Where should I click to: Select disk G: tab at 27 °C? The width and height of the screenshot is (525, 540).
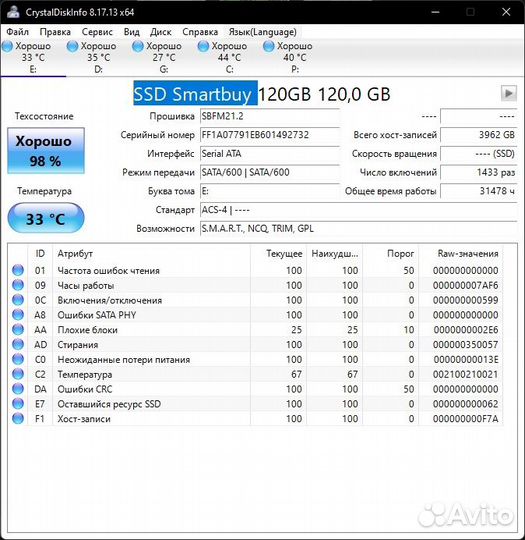click(x=164, y=57)
